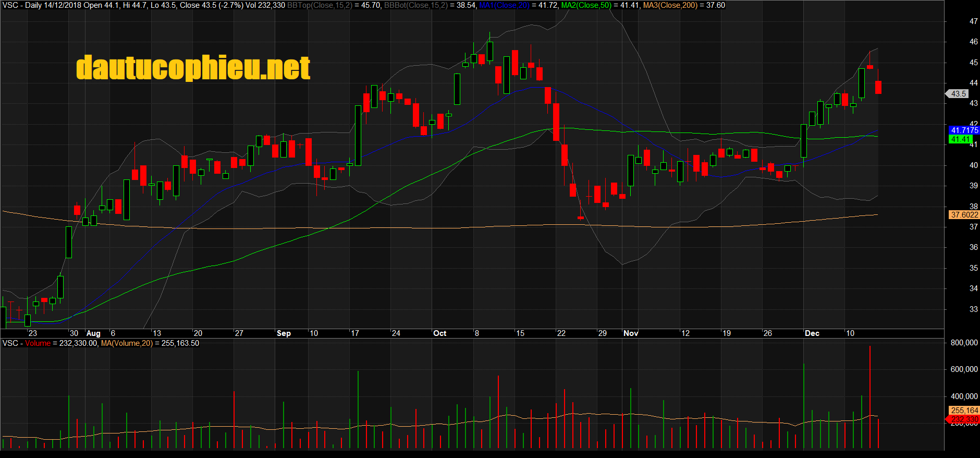
Task: Click the 'BBBot(Close,15,2) = 38.54' indicator label
Action: (430, 5)
